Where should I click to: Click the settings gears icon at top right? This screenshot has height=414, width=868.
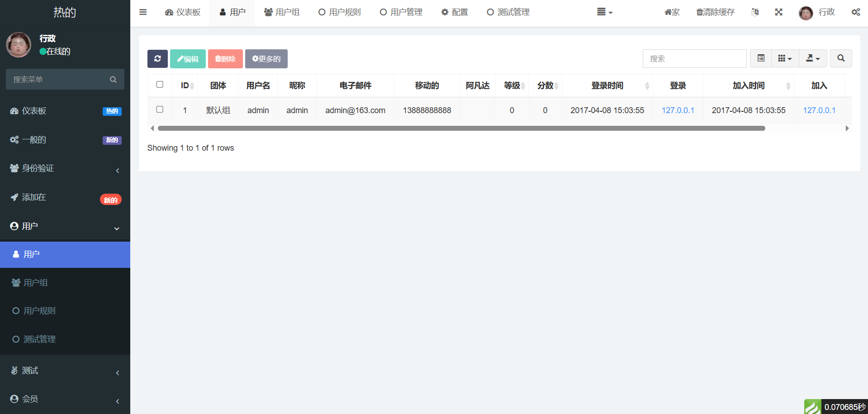[x=856, y=12]
